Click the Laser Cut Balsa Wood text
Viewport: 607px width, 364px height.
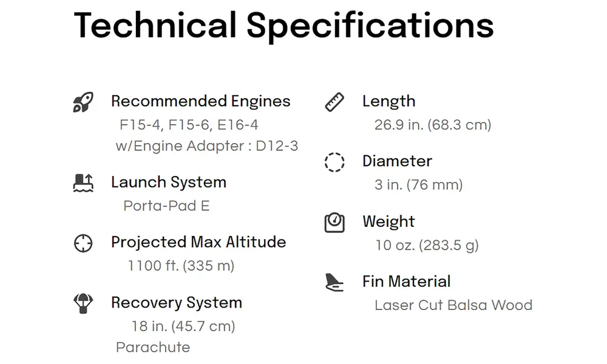[453, 305]
